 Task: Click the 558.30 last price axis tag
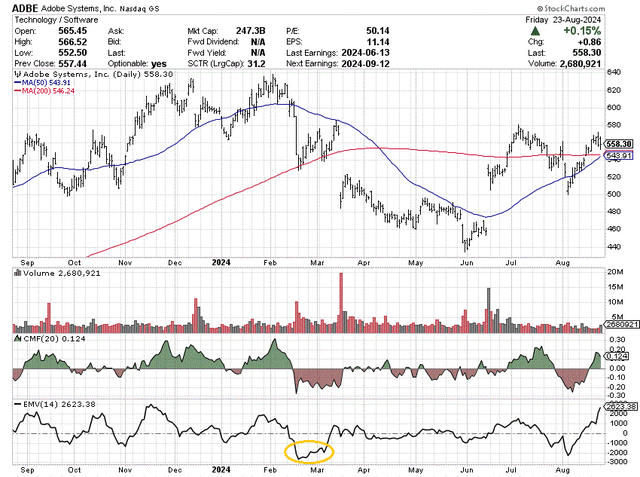[618, 144]
